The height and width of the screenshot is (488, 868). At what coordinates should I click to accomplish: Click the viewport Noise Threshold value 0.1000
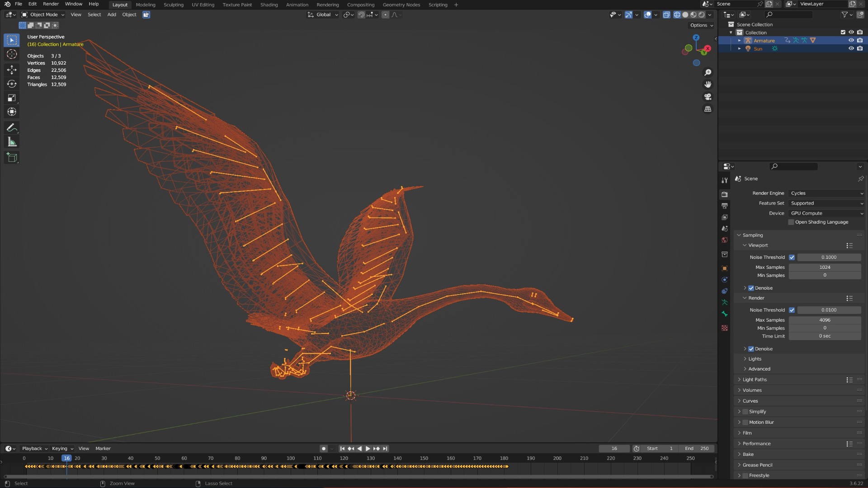click(x=829, y=257)
